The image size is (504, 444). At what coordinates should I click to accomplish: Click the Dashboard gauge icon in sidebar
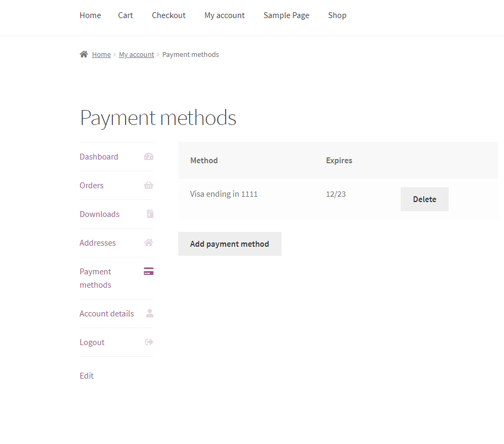[x=148, y=157]
